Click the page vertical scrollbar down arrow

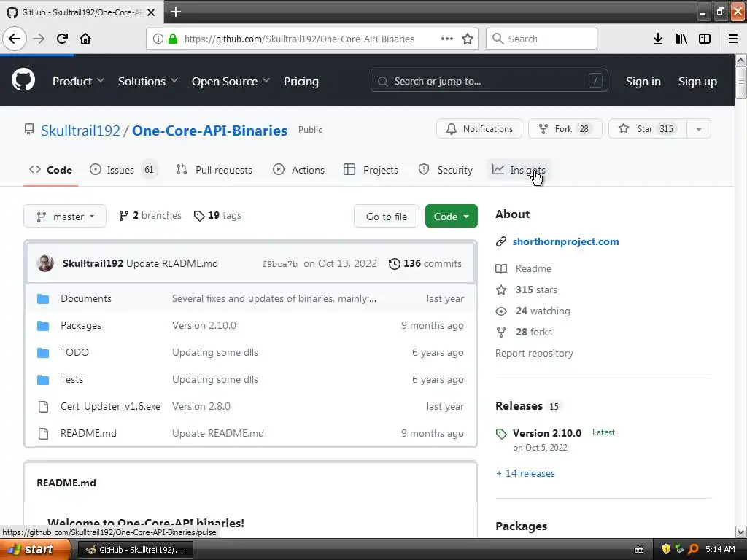740,532
